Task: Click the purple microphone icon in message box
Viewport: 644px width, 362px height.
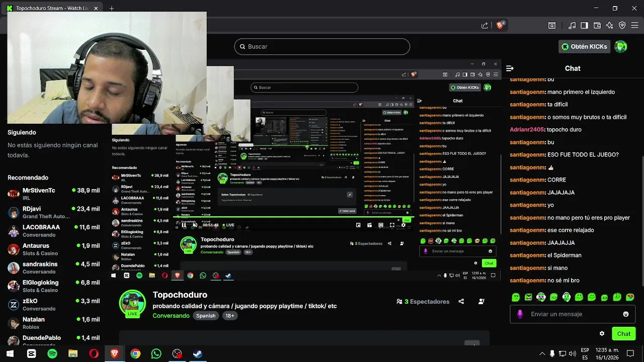Action: (520, 314)
